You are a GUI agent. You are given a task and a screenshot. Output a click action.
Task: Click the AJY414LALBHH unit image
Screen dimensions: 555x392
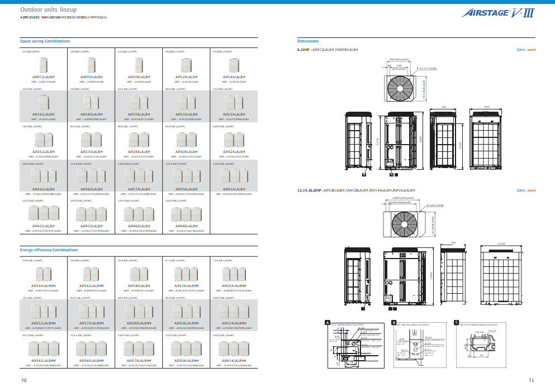click(234, 348)
